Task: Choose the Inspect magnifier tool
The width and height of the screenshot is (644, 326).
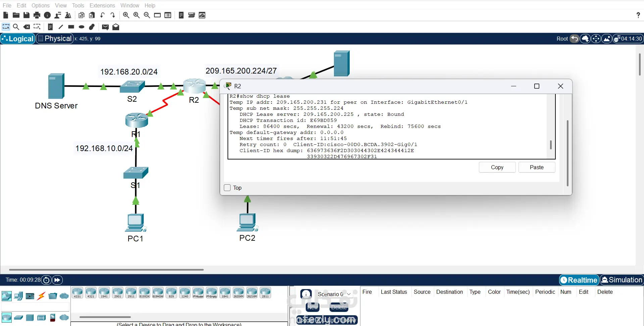Action: [x=16, y=27]
